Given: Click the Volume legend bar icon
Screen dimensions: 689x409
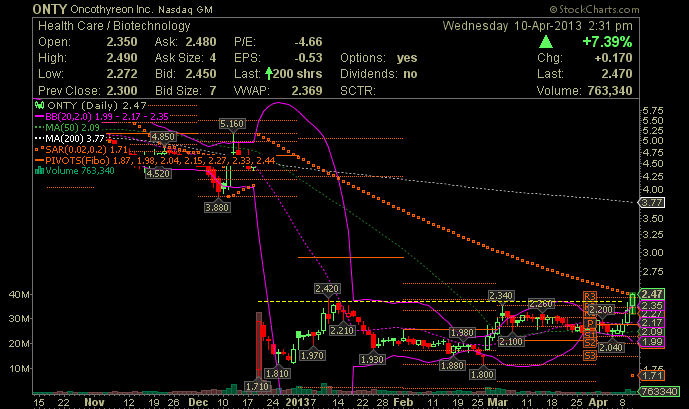Looking at the screenshot, I should click(39, 171).
